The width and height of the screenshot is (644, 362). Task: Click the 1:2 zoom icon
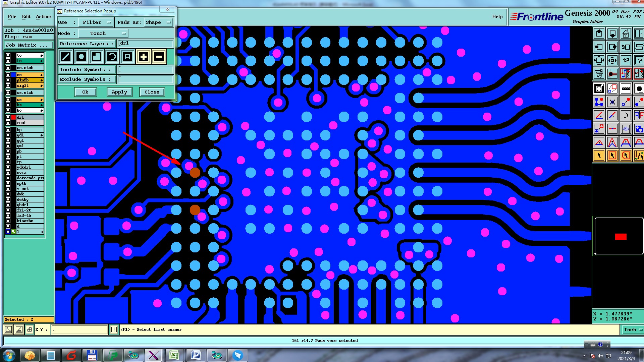[626, 61]
